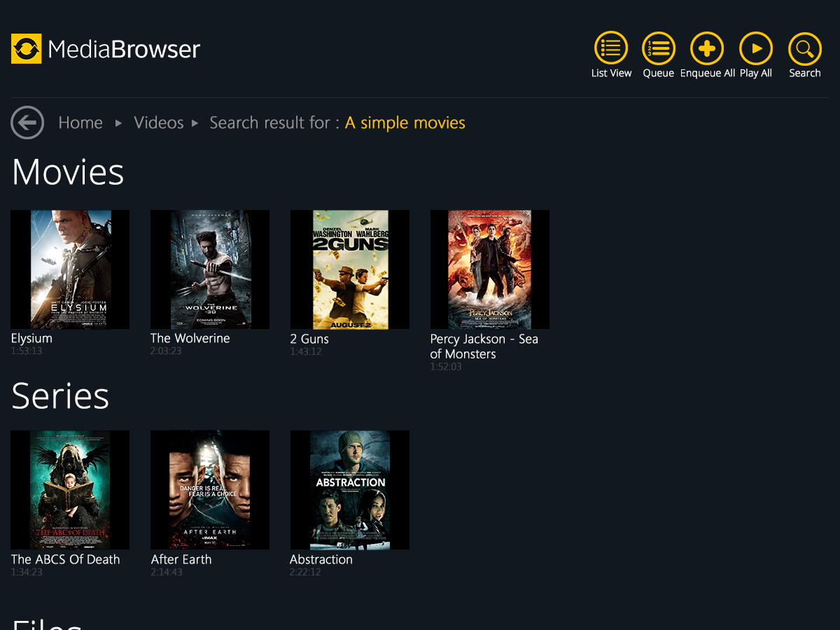Open the After Earth poster
Image resolution: width=840 pixels, height=630 pixels.
(210, 490)
